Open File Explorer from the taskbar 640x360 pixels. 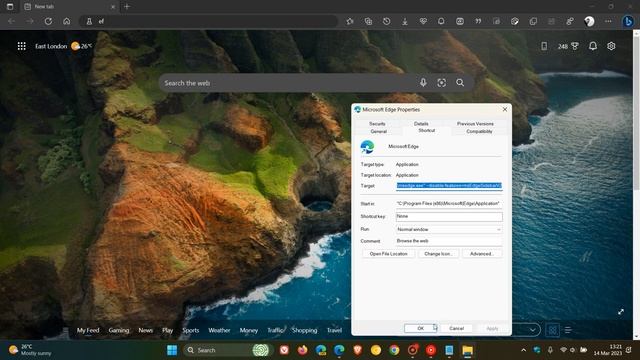(x=467, y=350)
